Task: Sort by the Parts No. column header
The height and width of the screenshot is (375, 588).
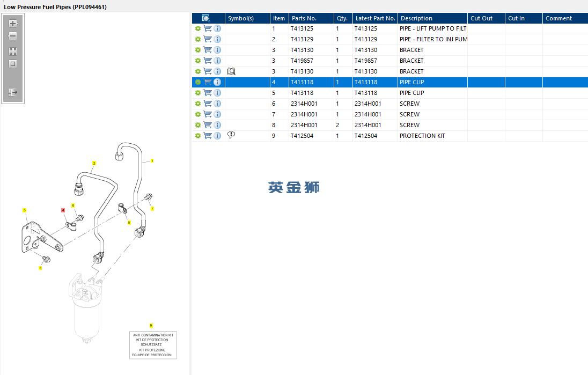Action: 311,18
